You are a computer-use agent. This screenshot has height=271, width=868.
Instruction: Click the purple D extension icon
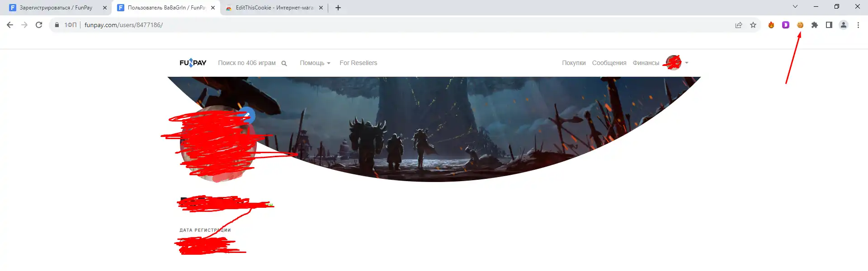(x=786, y=25)
